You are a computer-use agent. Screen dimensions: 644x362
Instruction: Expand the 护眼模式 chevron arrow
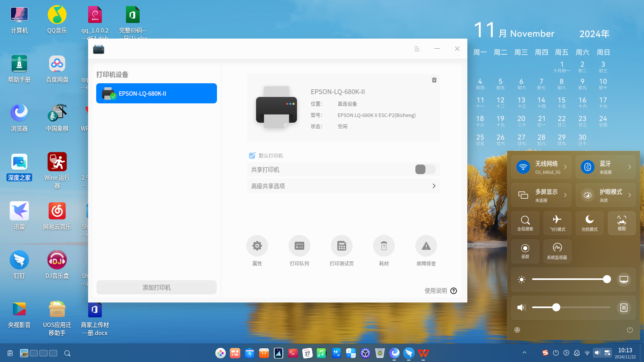coord(630,195)
